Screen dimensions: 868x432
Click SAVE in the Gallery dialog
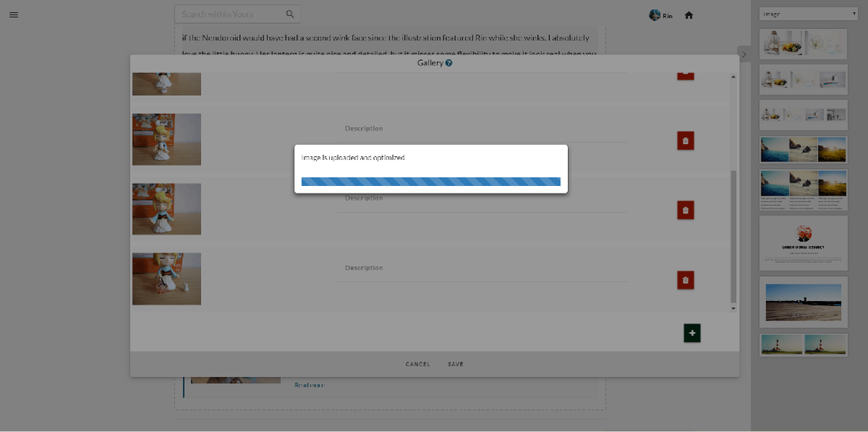[x=455, y=364]
